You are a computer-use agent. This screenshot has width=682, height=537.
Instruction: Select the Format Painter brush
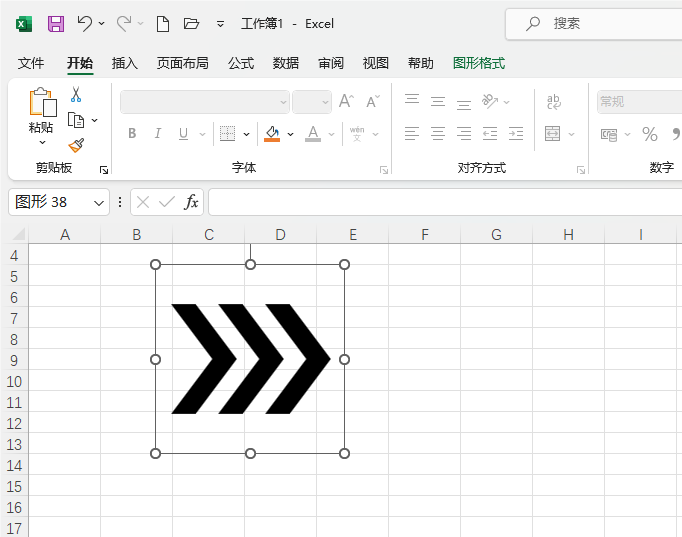pyautogui.click(x=76, y=145)
